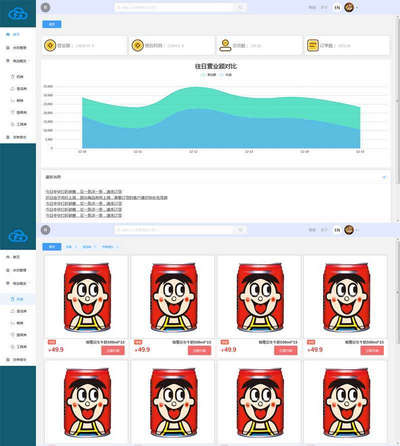Switch language with EN button in dashboard header
Image resolution: width=400 pixels, height=446 pixels.
[337, 7]
